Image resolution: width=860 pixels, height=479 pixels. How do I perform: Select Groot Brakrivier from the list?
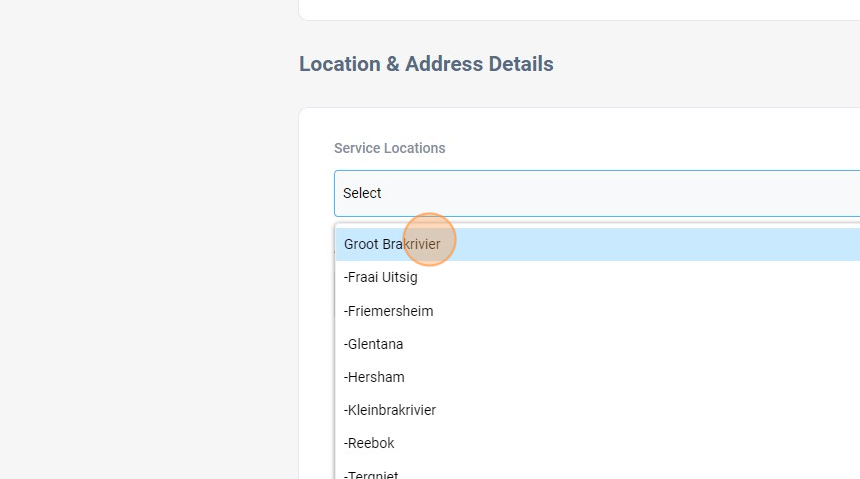pyautogui.click(x=392, y=244)
